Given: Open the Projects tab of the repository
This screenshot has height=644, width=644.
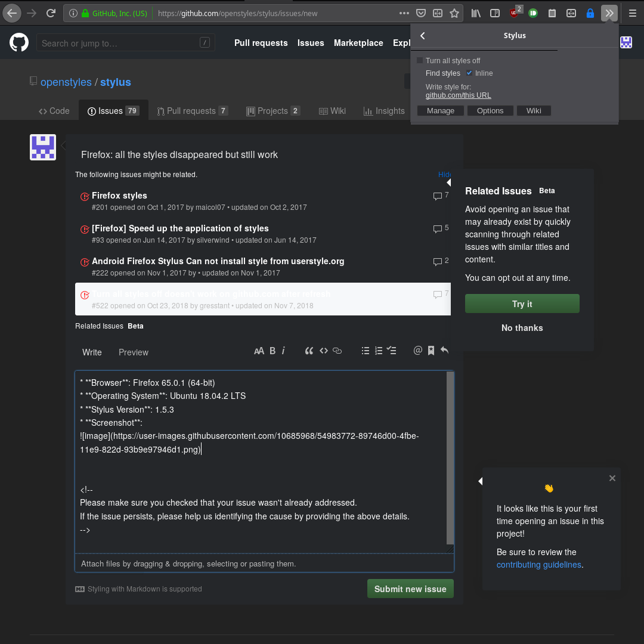Looking at the screenshot, I should (273, 110).
